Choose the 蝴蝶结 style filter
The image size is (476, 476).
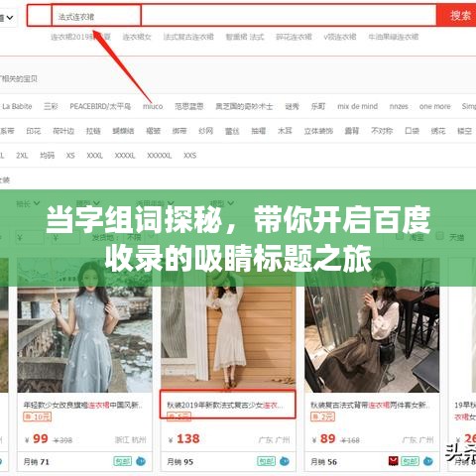tap(123, 131)
